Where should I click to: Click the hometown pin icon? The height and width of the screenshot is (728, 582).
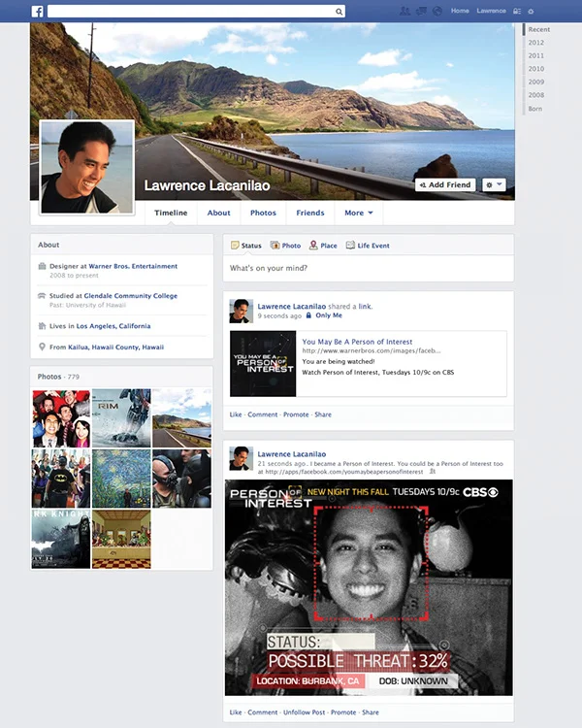[42, 347]
